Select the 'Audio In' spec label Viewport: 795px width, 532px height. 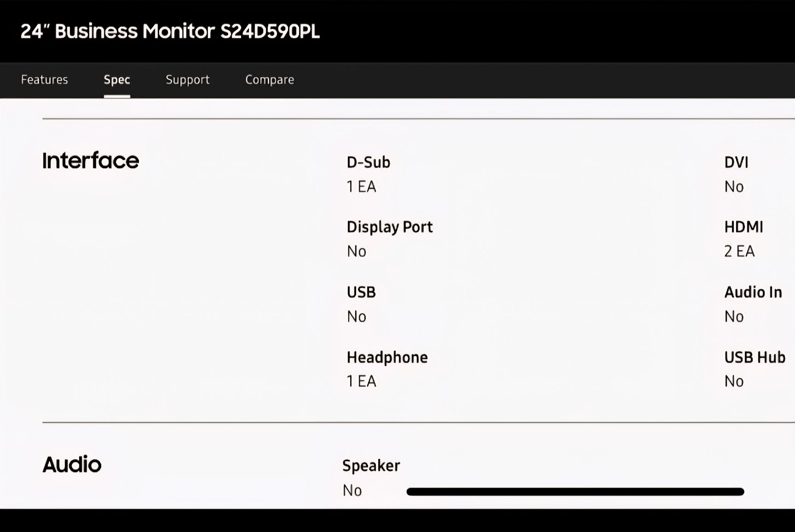[x=753, y=292]
